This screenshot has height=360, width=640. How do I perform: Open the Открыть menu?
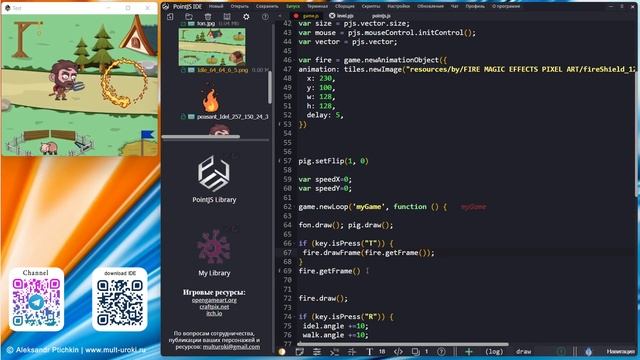point(239,6)
